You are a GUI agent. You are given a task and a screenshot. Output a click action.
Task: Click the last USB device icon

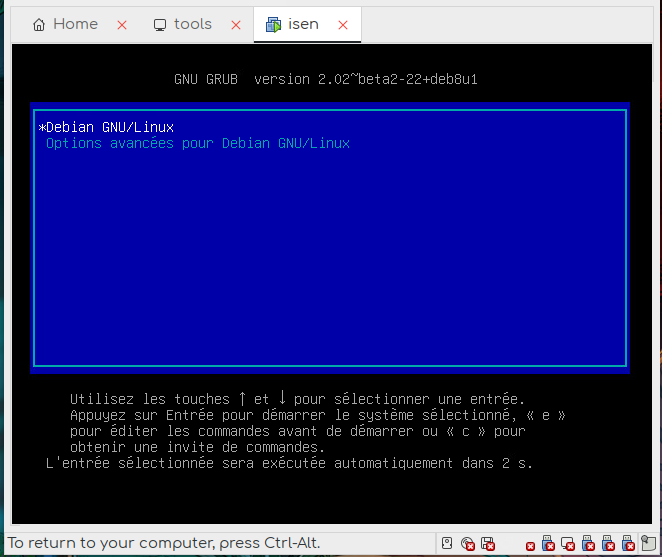pos(628,543)
